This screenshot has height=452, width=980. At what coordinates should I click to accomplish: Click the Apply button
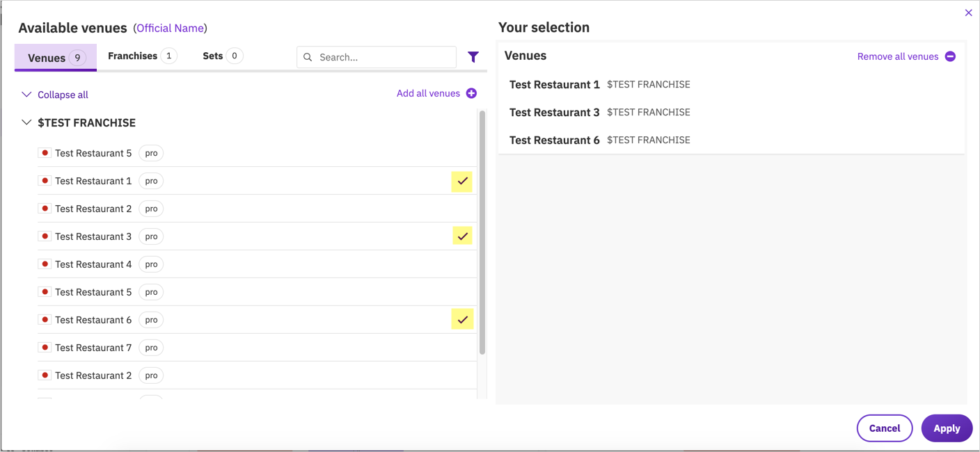[x=947, y=428]
